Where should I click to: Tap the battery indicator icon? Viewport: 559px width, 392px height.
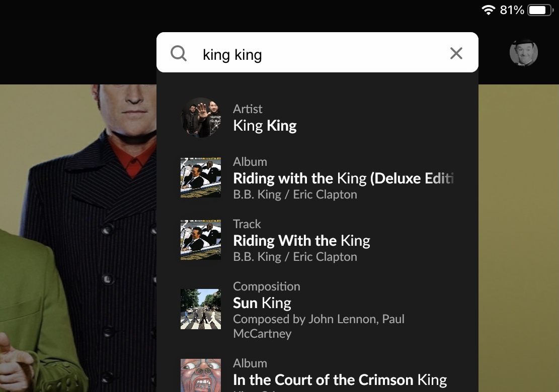pos(540,10)
